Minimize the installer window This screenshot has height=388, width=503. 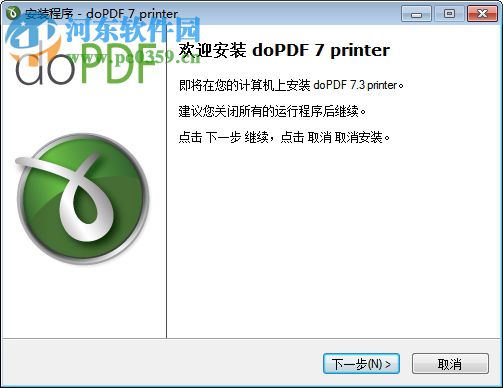(x=416, y=14)
